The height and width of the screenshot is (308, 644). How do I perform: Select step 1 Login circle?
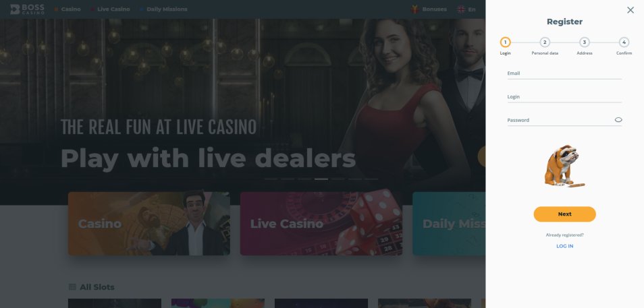505,42
